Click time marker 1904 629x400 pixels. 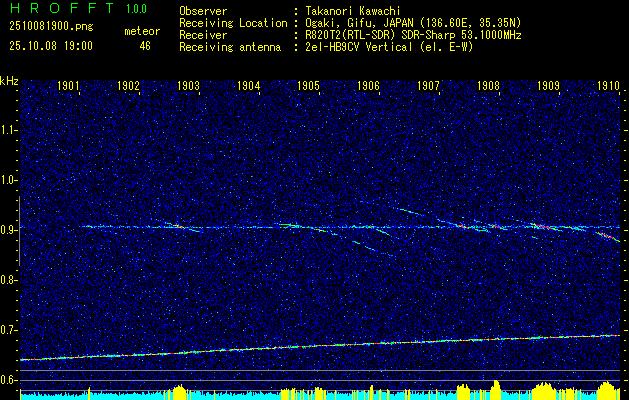pos(248,85)
